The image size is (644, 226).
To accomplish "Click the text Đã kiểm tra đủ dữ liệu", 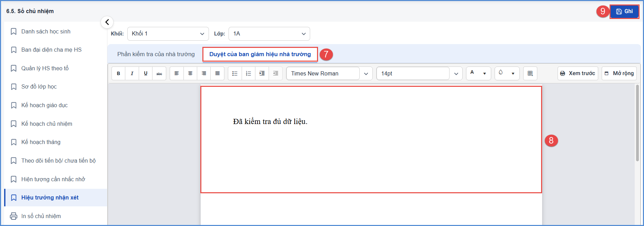I will 270,122.
